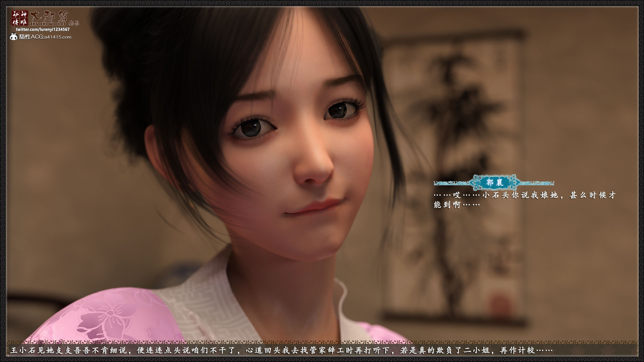Click the panda icon beside 隨性ACG text
644x362 pixels.
click(x=13, y=37)
